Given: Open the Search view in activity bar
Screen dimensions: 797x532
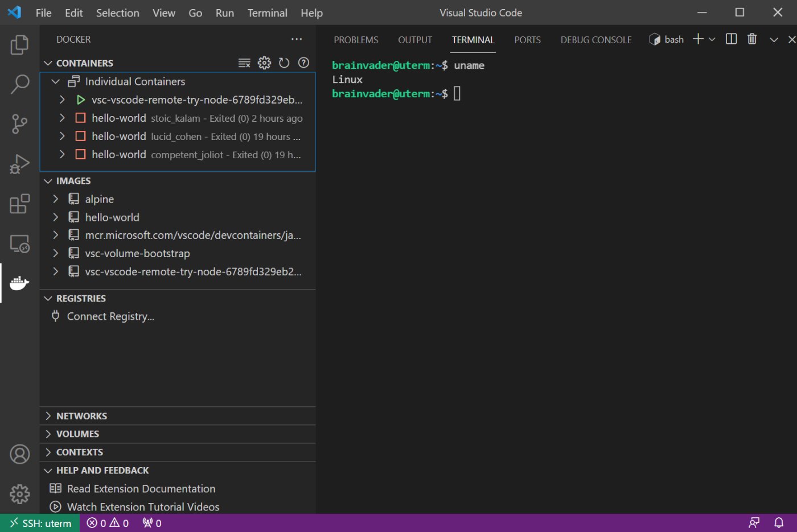Looking at the screenshot, I should click(x=19, y=84).
